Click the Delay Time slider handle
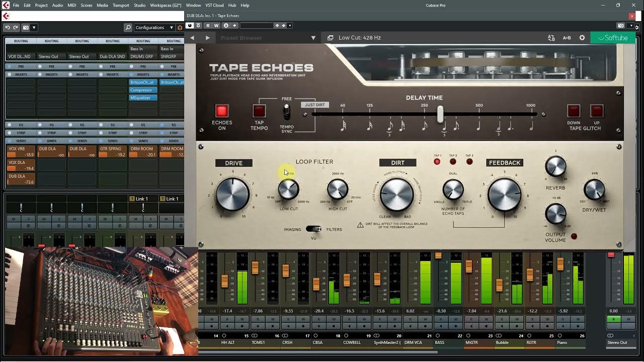Image resolution: width=644 pixels, height=362 pixels. pyautogui.click(x=440, y=114)
